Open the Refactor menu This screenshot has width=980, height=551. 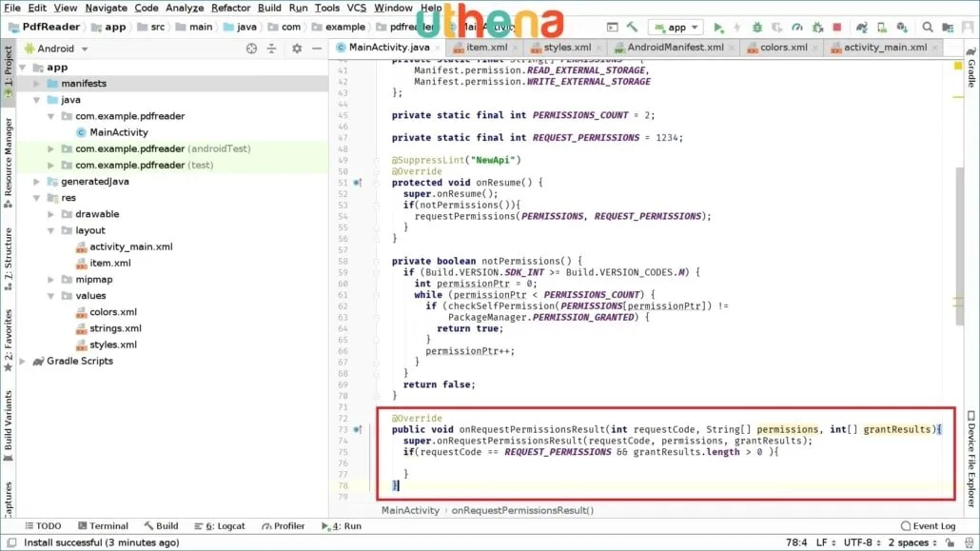pos(230,8)
